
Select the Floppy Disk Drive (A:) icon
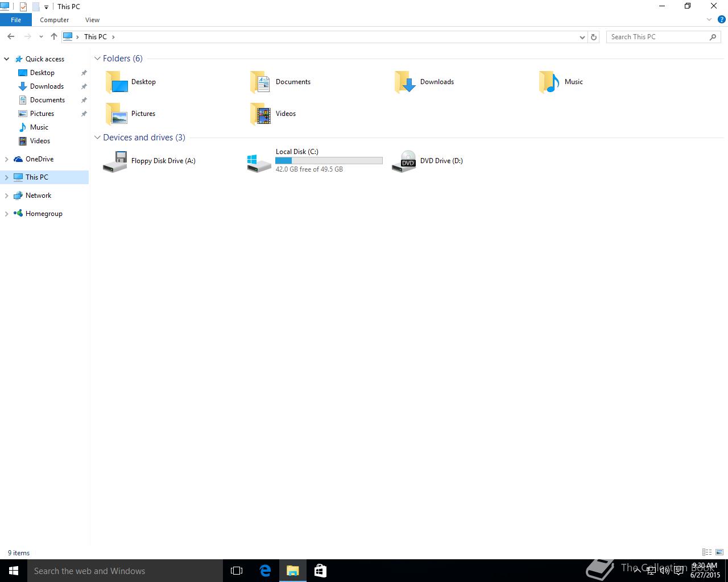tap(115, 161)
